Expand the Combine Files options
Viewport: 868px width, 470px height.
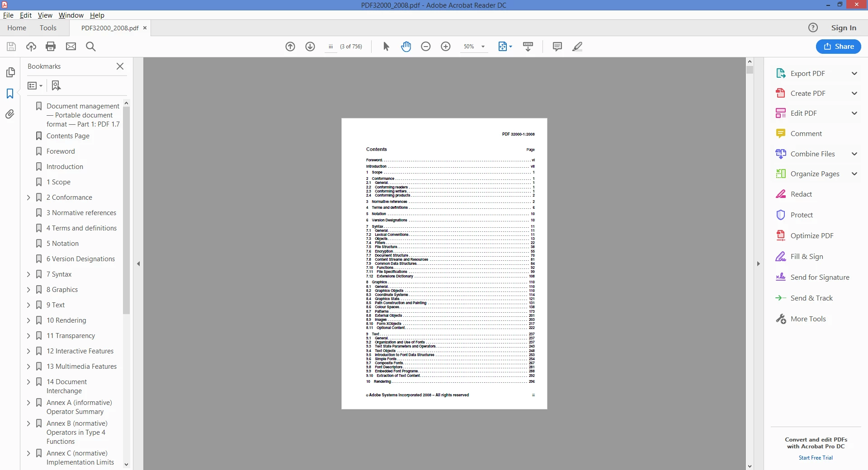click(x=854, y=154)
